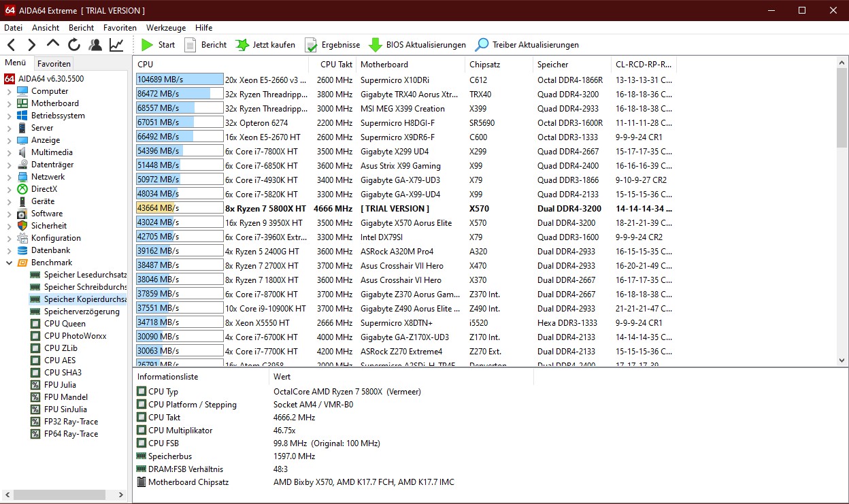Viewport: 849px width, 504px height.
Task: Open the graph chart icon in toolbar
Action: coord(116,45)
